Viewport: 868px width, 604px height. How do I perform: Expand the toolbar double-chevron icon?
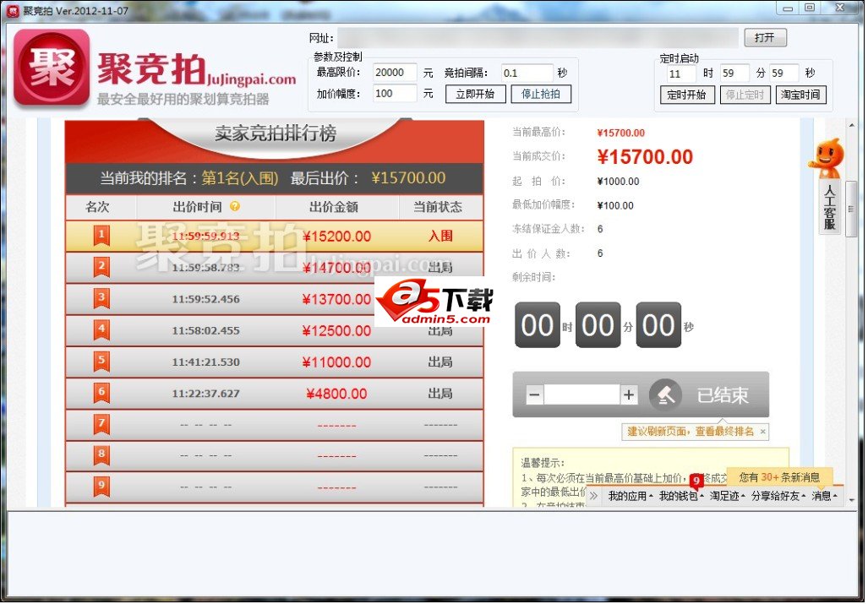click(595, 497)
